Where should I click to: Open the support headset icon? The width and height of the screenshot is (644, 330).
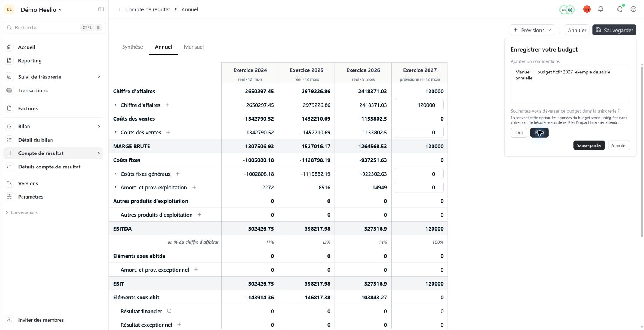619,9
